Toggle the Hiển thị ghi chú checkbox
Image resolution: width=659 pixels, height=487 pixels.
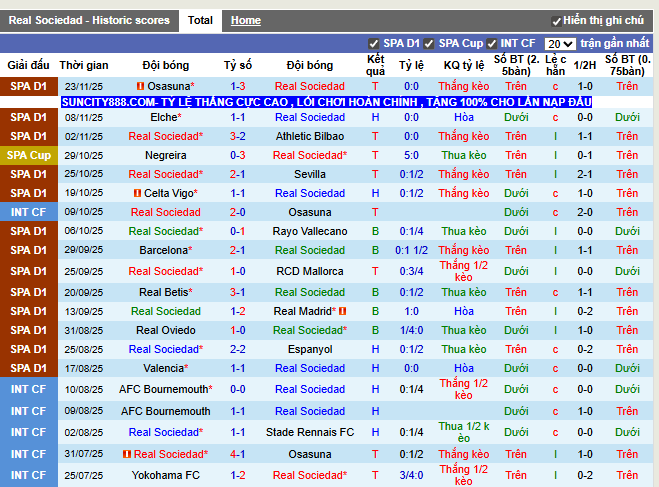556,21
